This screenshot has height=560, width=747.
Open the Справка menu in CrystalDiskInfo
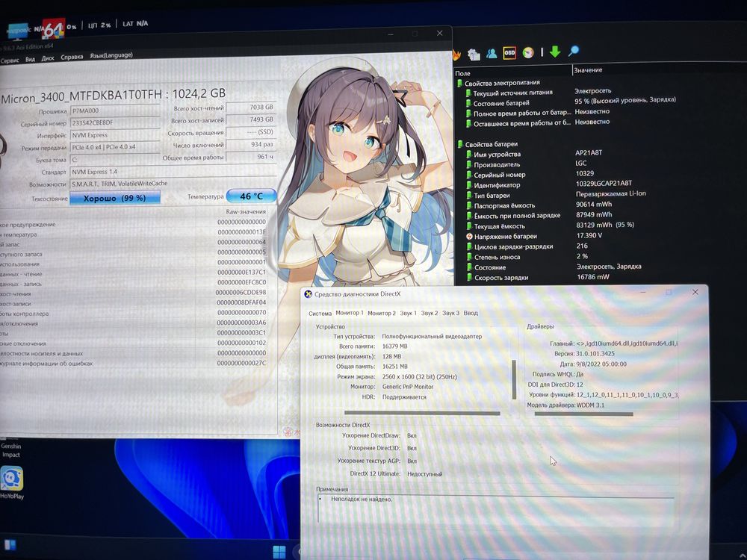click(72, 57)
